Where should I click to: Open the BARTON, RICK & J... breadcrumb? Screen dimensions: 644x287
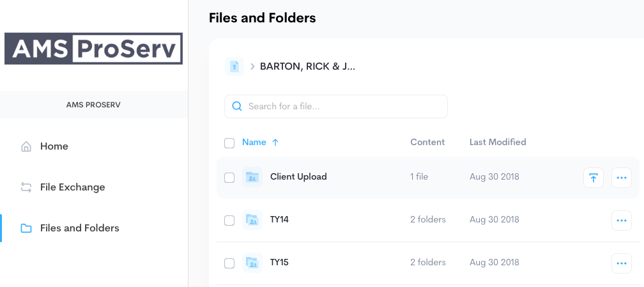pyautogui.click(x=308, y=66)
